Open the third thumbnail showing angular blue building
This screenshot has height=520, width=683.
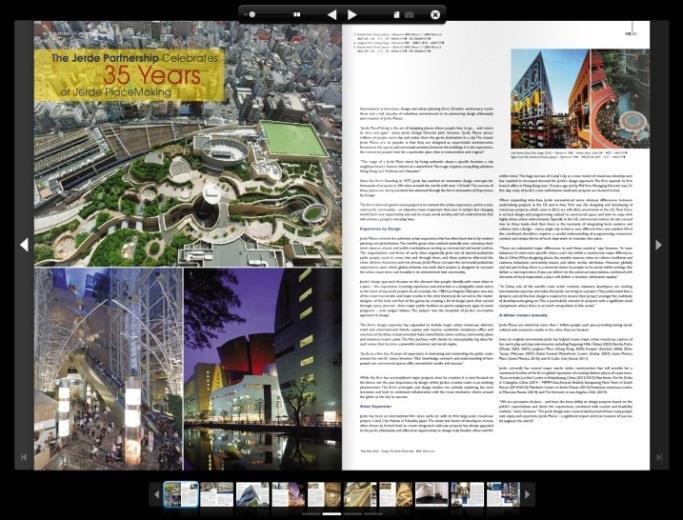tap(253, 494)
